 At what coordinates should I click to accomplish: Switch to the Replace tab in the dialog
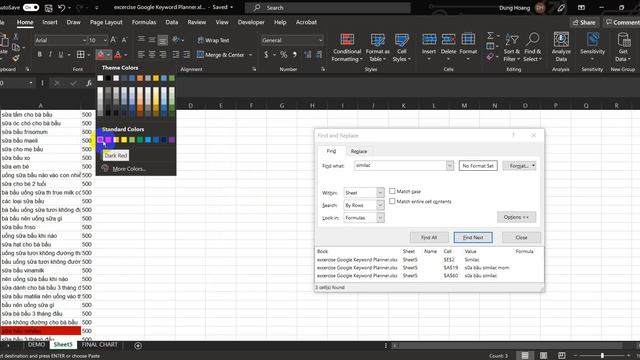pyautogui.click(x=359, y=151)
